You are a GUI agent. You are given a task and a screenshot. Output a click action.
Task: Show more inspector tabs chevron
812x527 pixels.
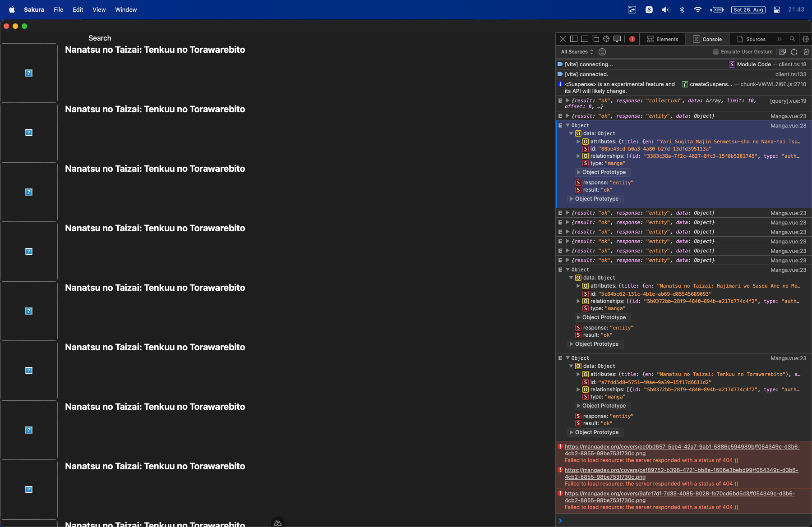[779, 39]
